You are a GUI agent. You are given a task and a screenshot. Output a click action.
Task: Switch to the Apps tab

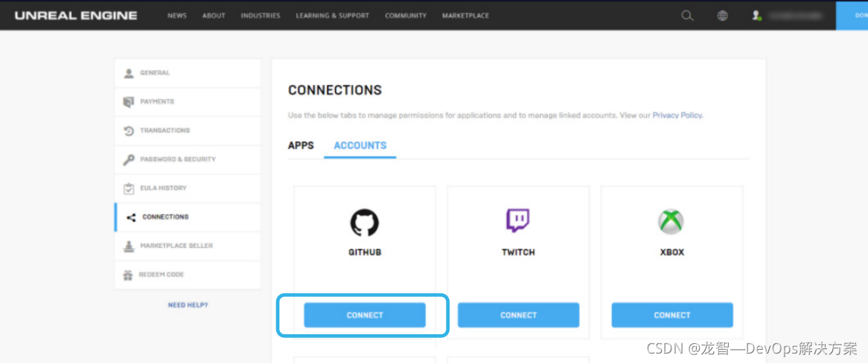click(301, 145)
